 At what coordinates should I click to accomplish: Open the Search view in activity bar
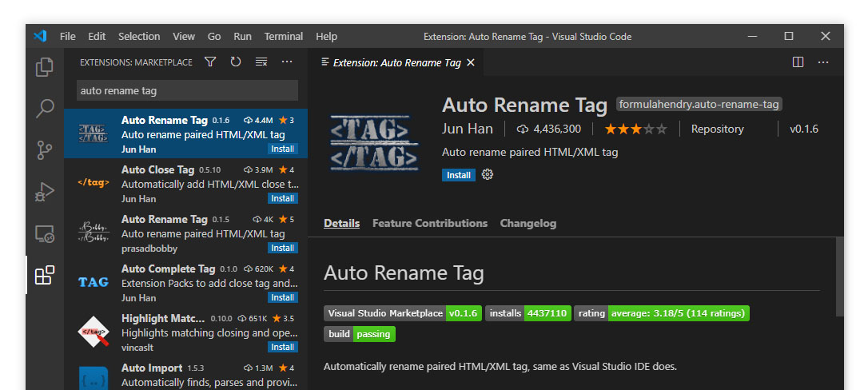(x=44, y=109)
